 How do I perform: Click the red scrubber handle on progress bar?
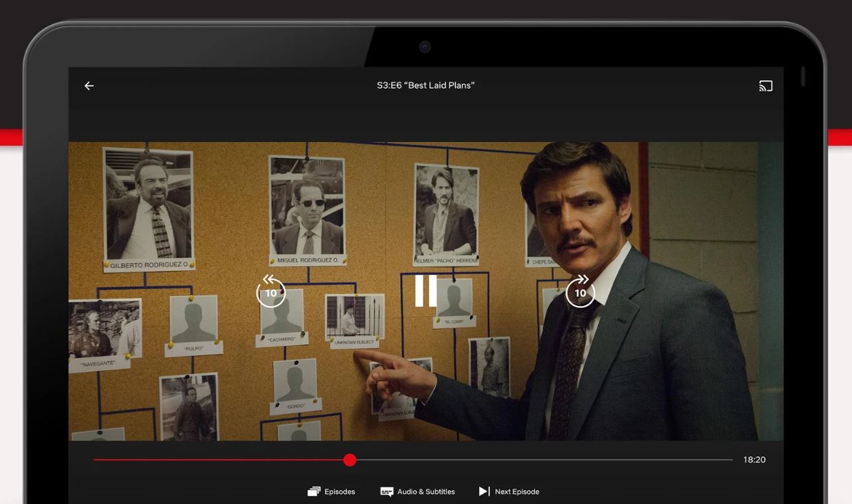[350, 460]
